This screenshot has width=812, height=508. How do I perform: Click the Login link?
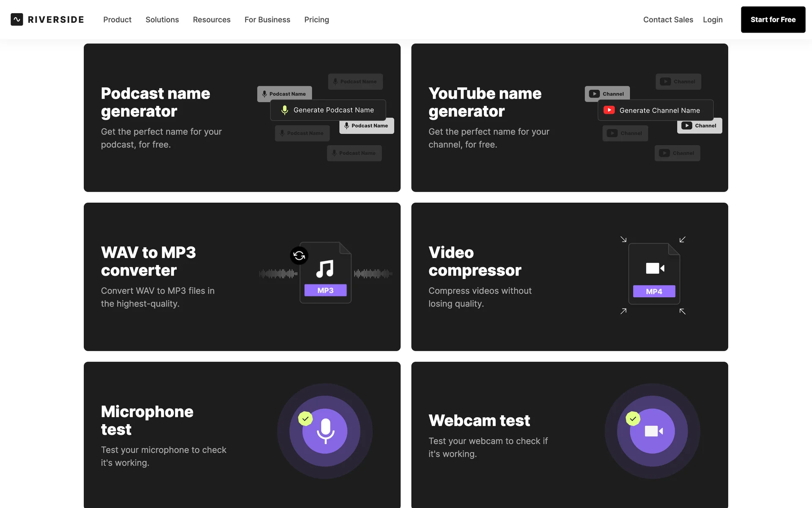point(713,19)
